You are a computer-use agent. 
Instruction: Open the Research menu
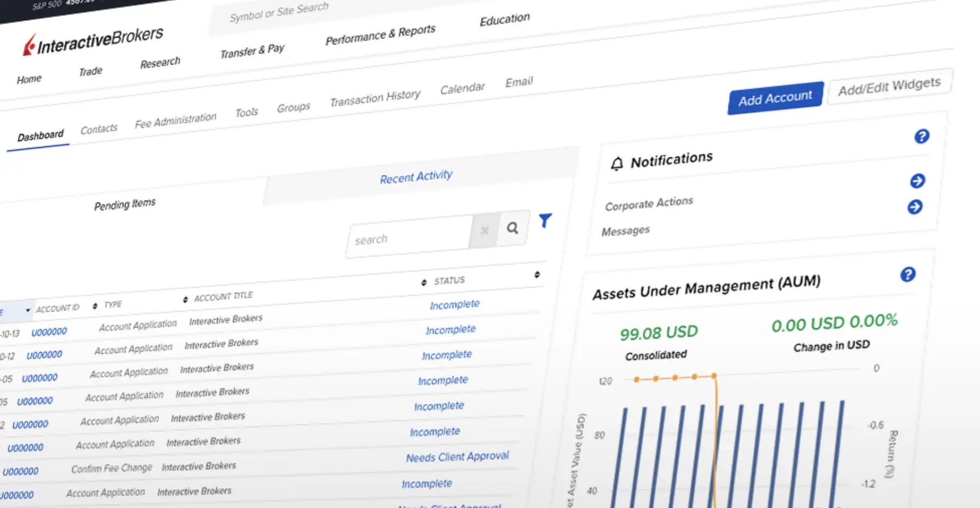click(x=160, y=62)
